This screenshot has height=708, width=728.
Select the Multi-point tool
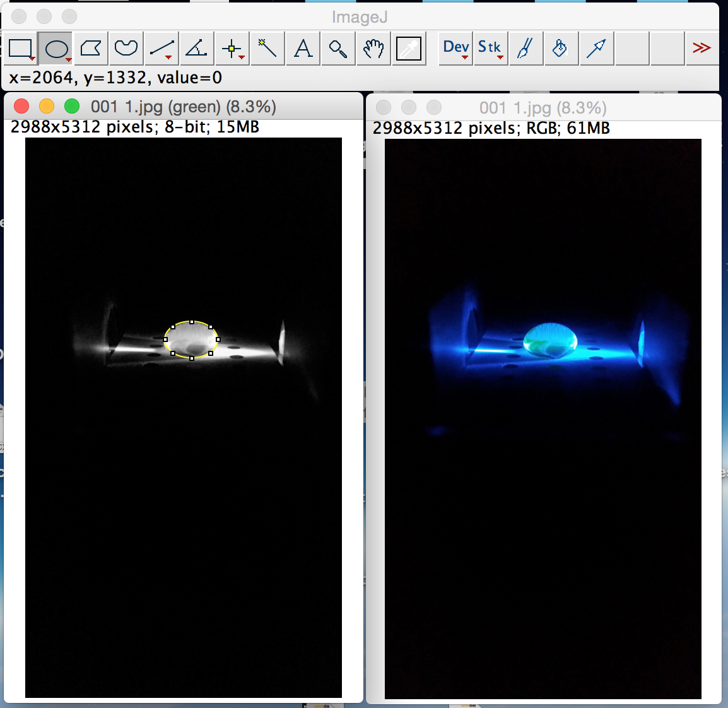click(232, 49)
